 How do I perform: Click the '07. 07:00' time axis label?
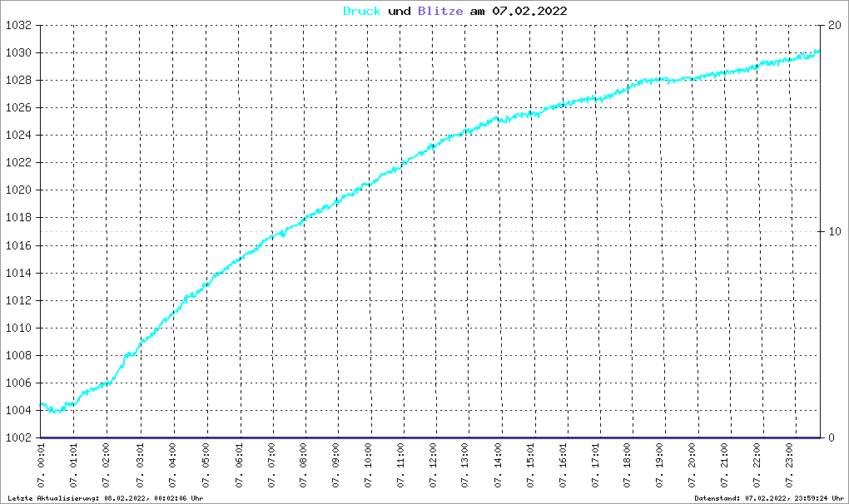[x=272, y=466]
